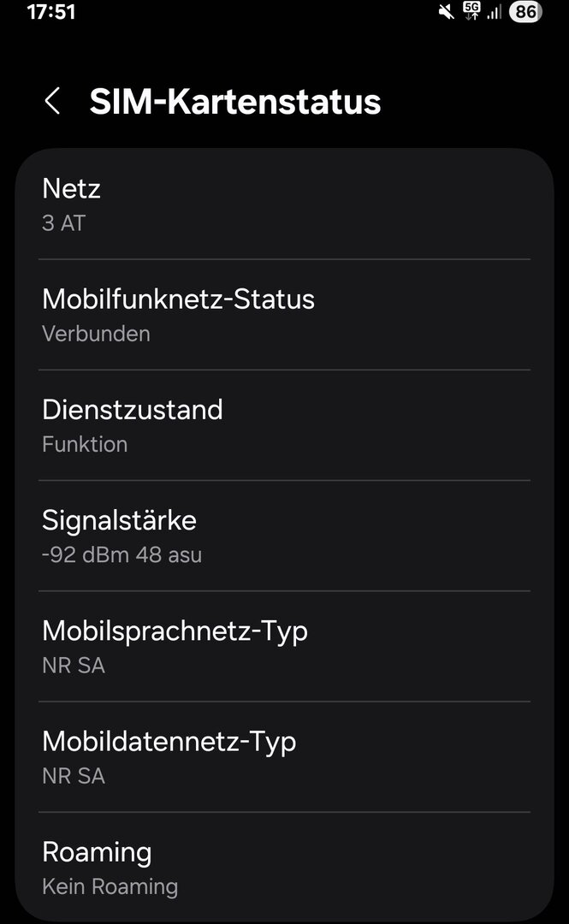
Task: Tap NR SA under Mobildatennetz-Typ
Action: pyautogui.click(x=74, y=776)
